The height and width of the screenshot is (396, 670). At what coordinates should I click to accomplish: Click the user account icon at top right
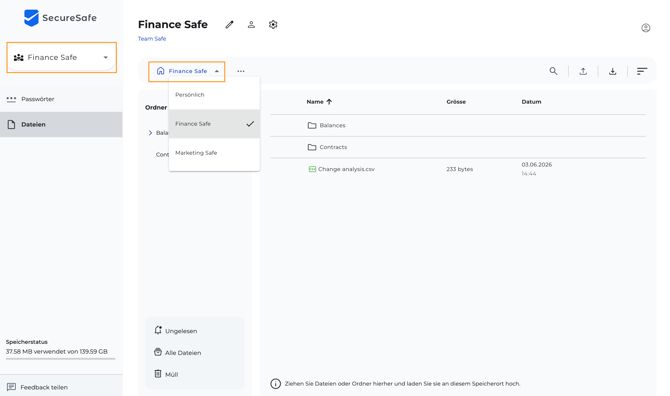click(646, 28)
